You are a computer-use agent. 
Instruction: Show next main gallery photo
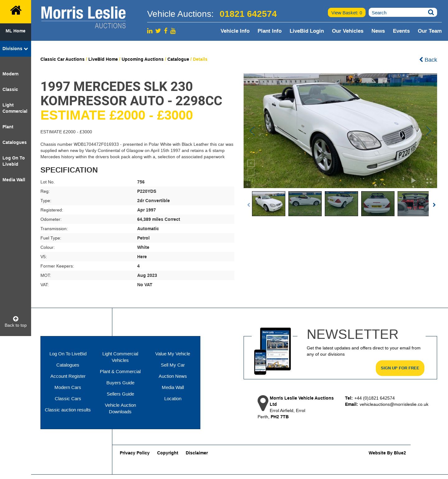point(428,131)
